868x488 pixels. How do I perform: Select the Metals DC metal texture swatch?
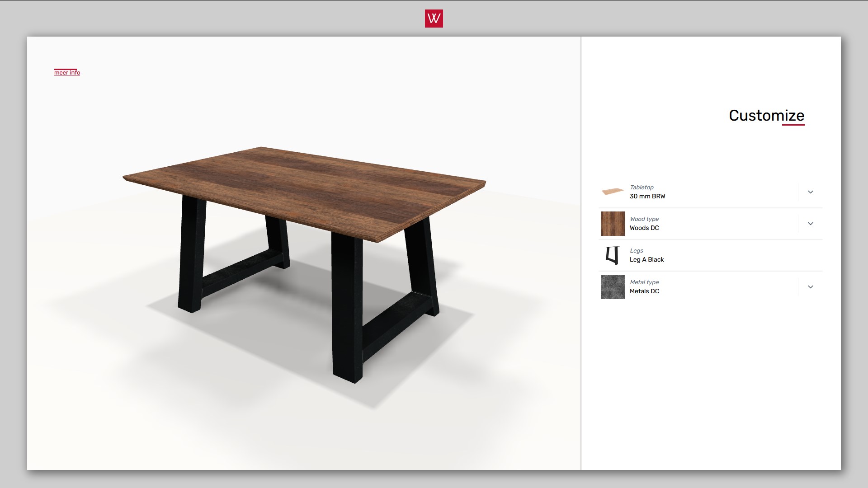point(613,287)
